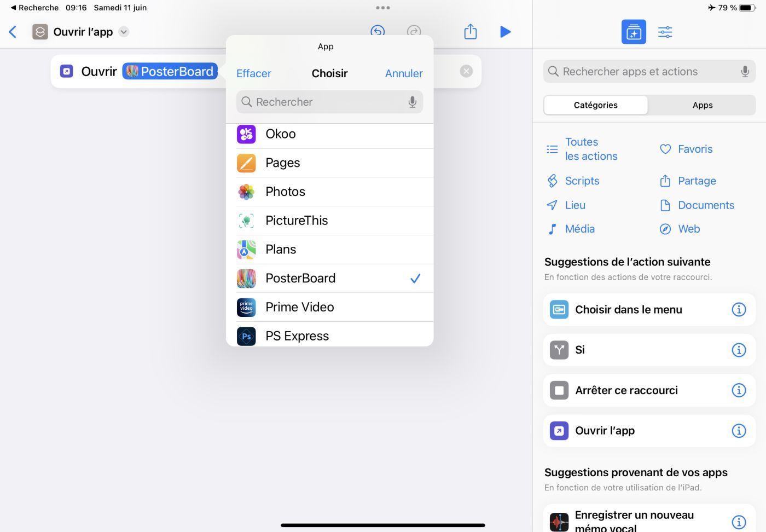Click the PS Express icon
766x532 pixels.
click(x=246, y=336)
